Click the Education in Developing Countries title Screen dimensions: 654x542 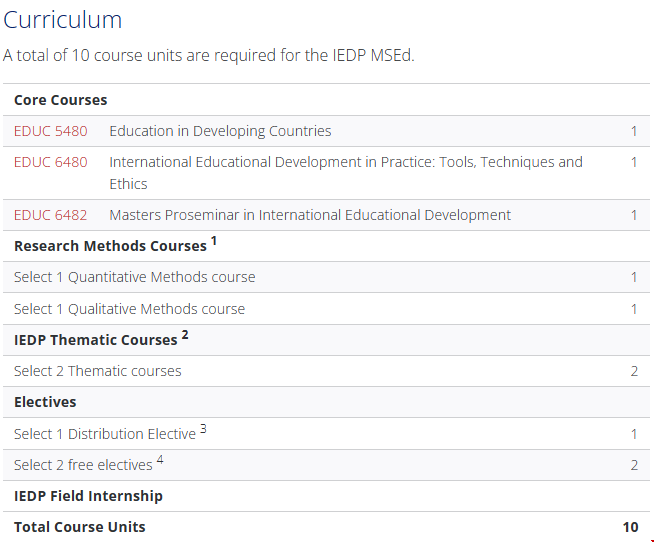[x=220, y=131]
